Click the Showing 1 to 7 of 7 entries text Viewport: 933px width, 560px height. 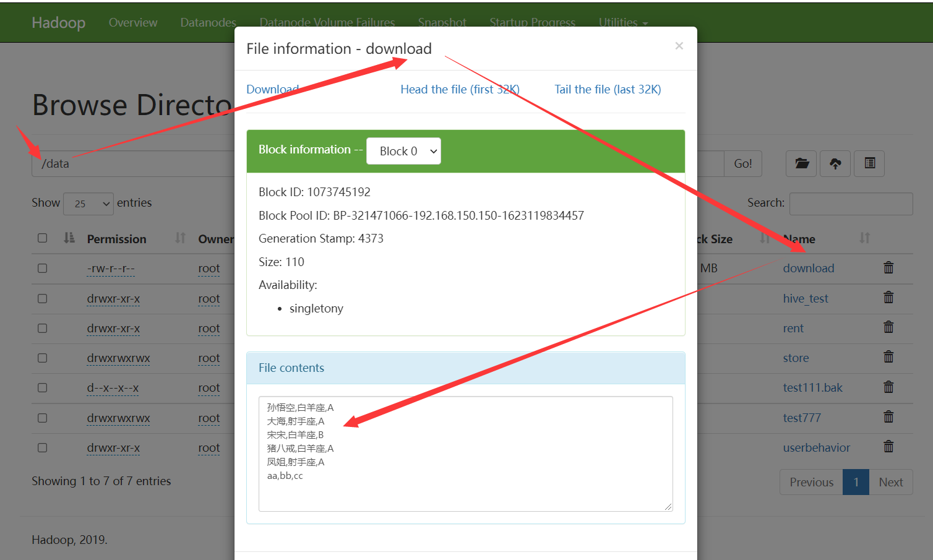pos(101,481)
